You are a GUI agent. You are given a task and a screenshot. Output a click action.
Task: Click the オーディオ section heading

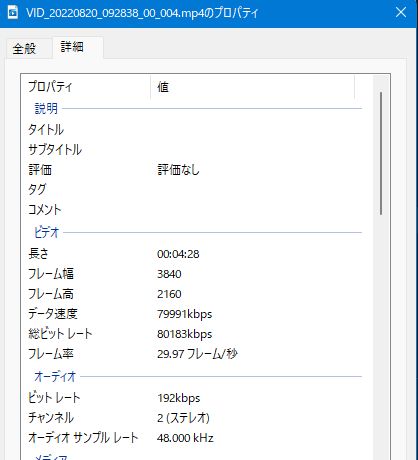click(x=55, y=377)
